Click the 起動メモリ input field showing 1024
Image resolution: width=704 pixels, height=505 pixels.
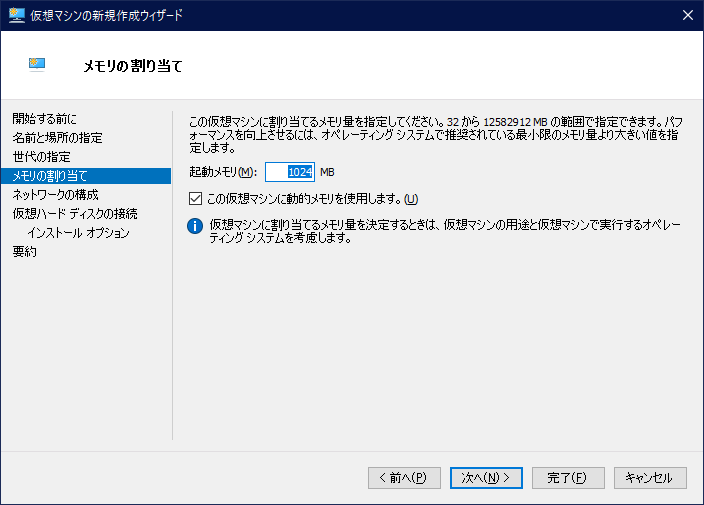coord(290,172)
